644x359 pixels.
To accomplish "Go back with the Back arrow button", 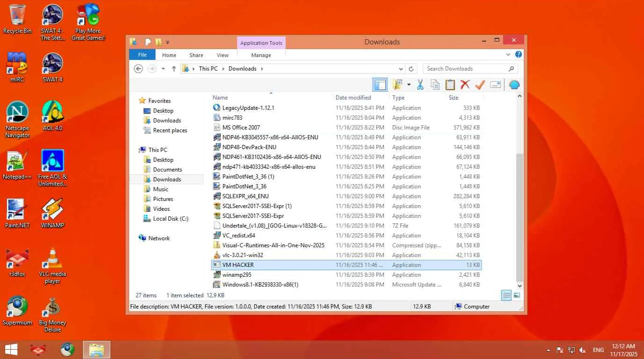I will click(138, 69).
